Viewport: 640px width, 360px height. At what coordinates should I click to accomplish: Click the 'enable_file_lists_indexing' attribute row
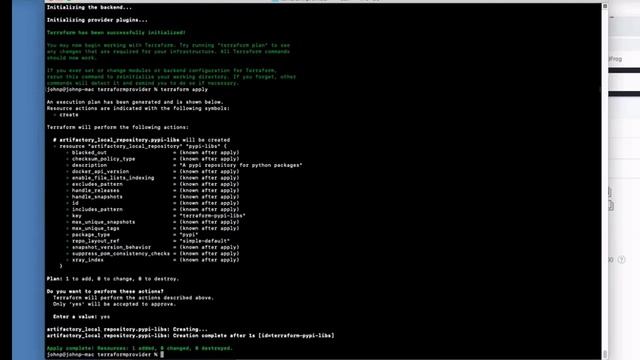pyautogui.click(x=153, y=178)
